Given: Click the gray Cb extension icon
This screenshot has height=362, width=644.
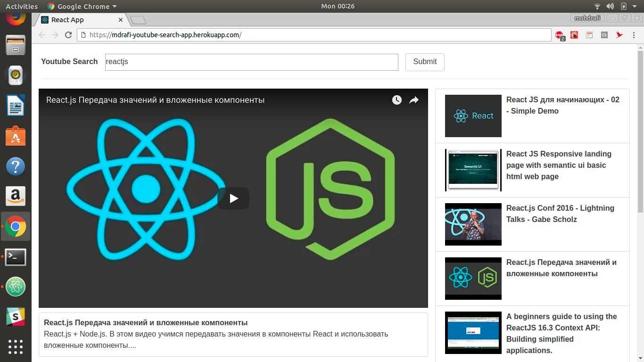Looking at the screenshot, I should point(604,35).
